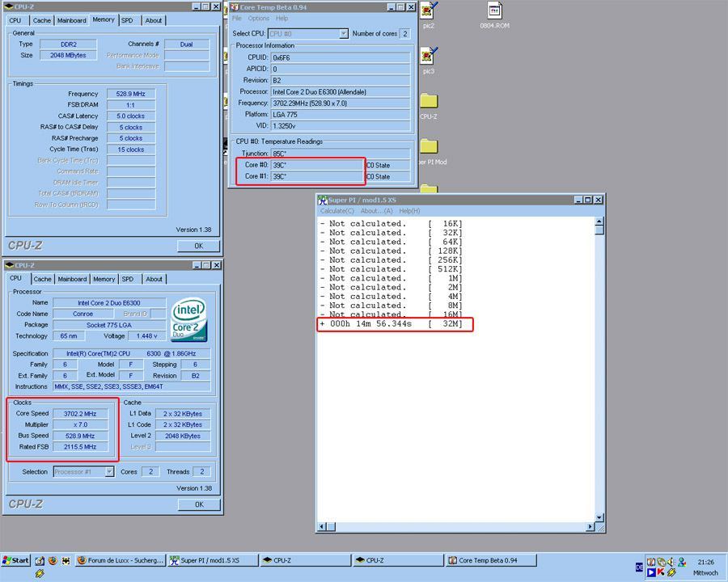This screenshot has height=582, width=728.
Task: Open Processor Selection dropdown in lower CPU-Z
Action: pos(109,471)
